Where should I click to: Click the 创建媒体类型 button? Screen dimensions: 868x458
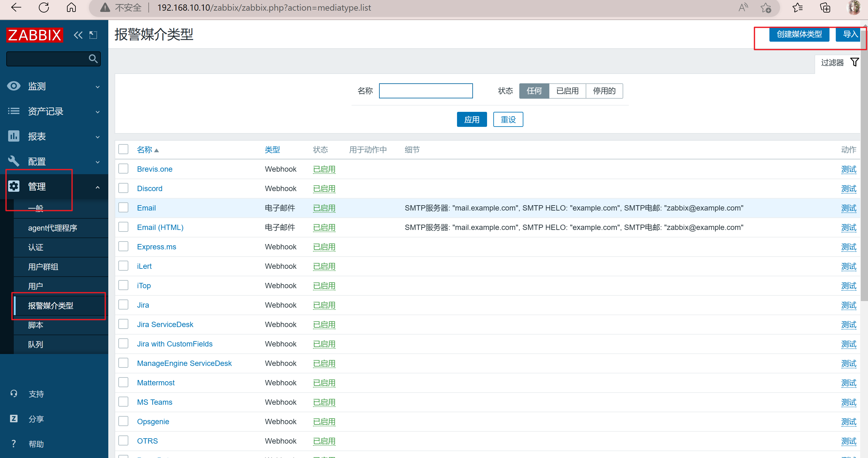799,34
